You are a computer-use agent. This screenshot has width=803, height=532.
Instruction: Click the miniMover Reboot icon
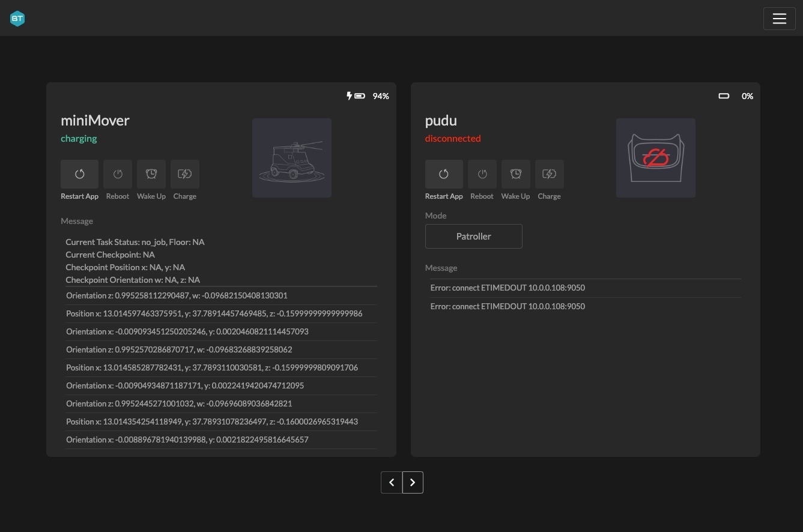coord(118,174)
